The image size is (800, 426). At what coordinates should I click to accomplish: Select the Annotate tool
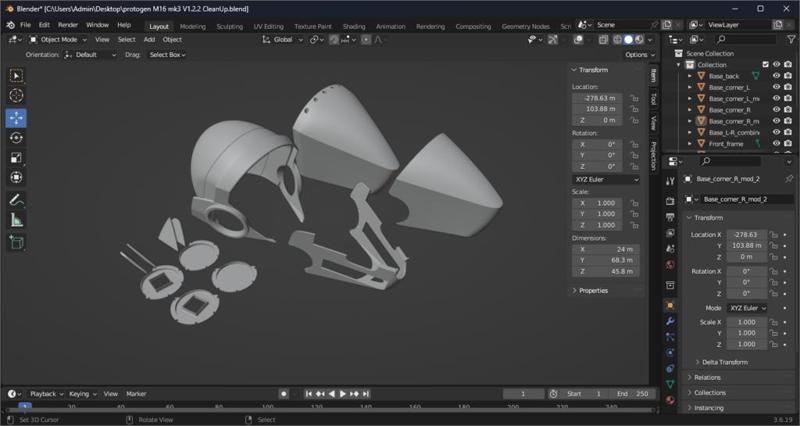pyautogui.click(x=16, y=200)
